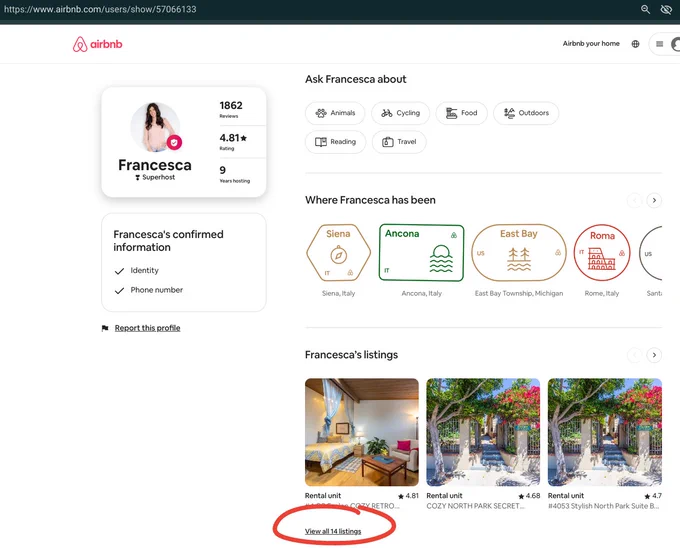Click the Ancona stamp badge
This screenshot has height=548, width=680.
[x=422, y=253]
